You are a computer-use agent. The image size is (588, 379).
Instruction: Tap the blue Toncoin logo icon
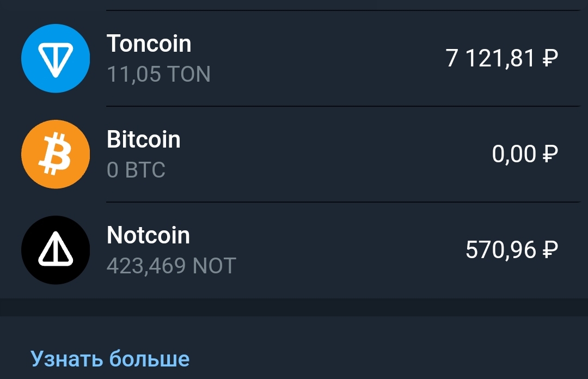click(x=55, y=58)
